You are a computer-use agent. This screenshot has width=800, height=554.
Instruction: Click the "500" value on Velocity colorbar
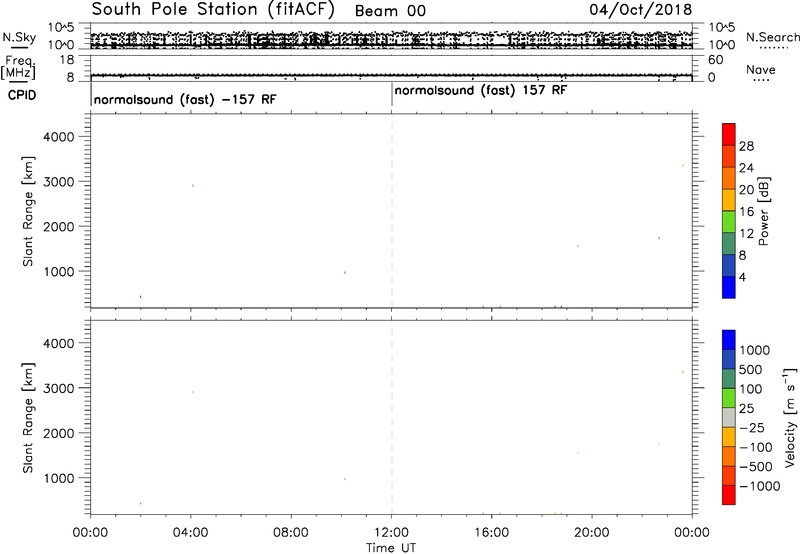point(752,370)
